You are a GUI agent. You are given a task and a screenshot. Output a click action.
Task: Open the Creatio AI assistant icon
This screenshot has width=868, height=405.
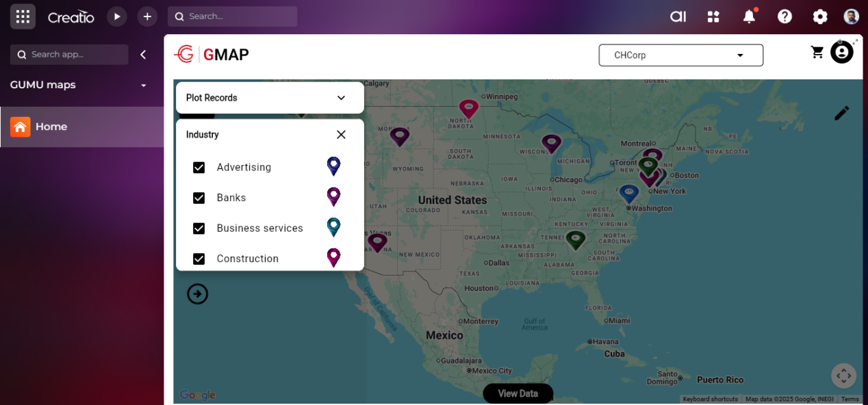(678, 16)
